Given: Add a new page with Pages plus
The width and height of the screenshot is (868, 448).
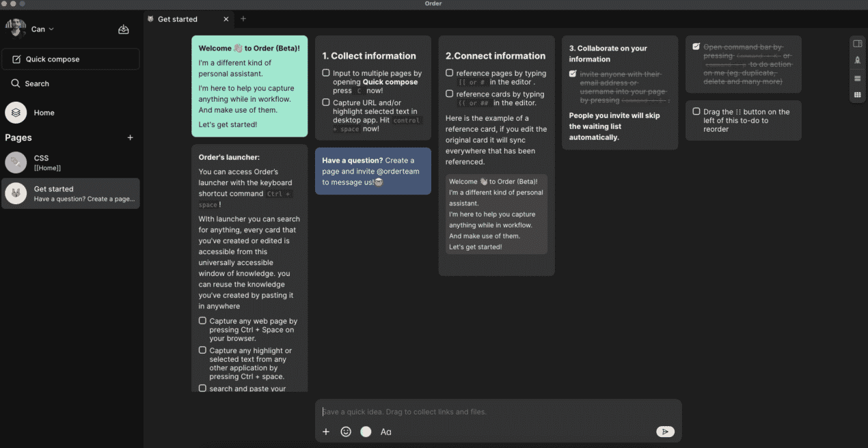Looking at the screenshot, I should tap(131, 137).
